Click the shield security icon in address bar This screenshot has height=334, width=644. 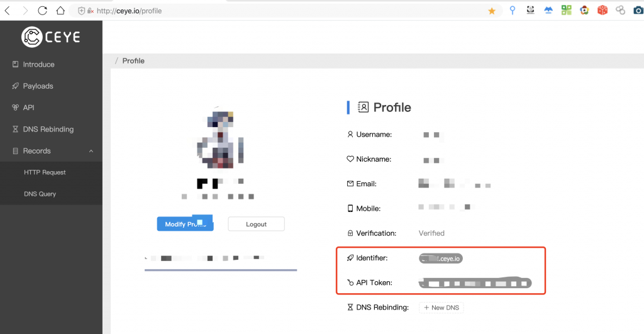pos(81,11)
